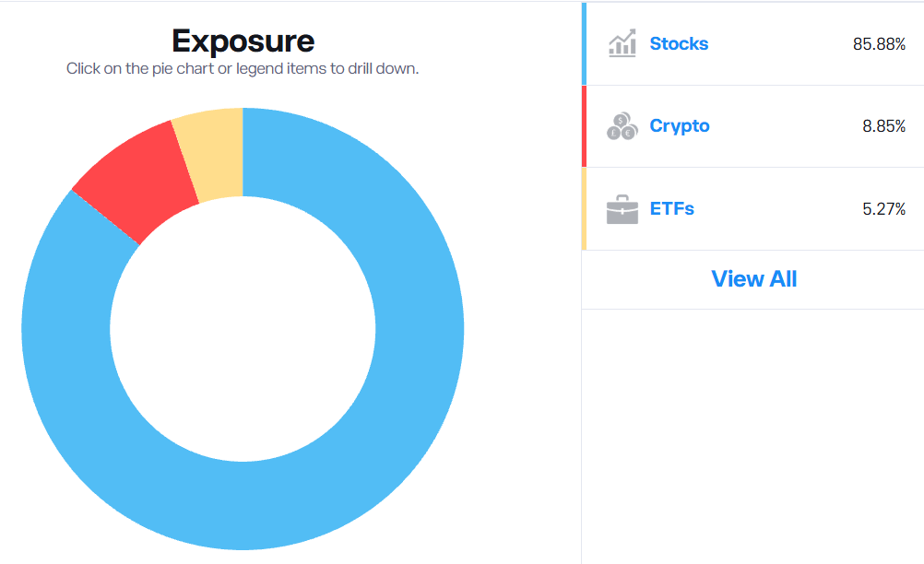Click the 85.88% Stocks percentage
This screenshot has height=564, width=924.
click(x=879, y=44)
